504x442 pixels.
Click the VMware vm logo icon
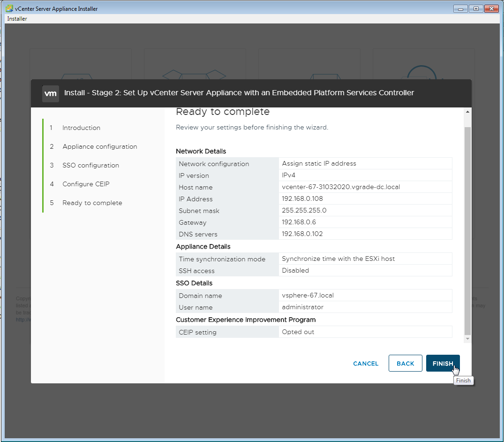51,93
